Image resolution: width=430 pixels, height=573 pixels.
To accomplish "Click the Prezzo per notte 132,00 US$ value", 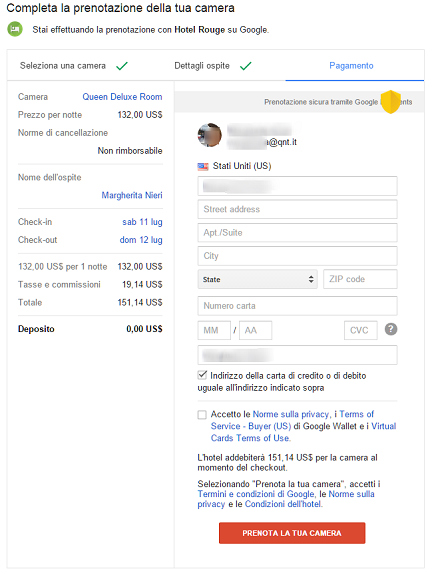I will [140, 115].
